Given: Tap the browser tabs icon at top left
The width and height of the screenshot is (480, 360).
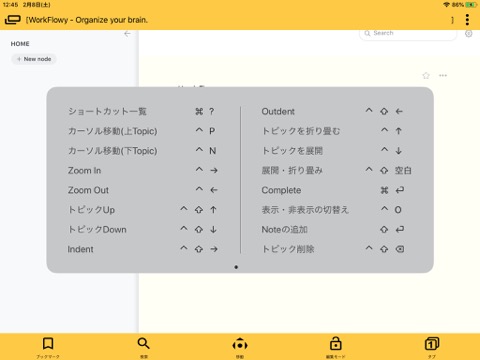Looking at the screenshot, I should pyautogui.click(x=13, y=20).
